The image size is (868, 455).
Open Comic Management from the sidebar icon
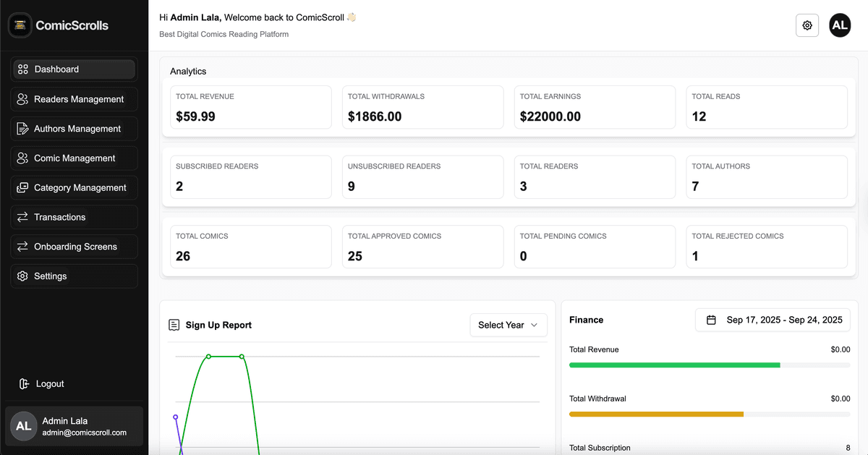22,158
